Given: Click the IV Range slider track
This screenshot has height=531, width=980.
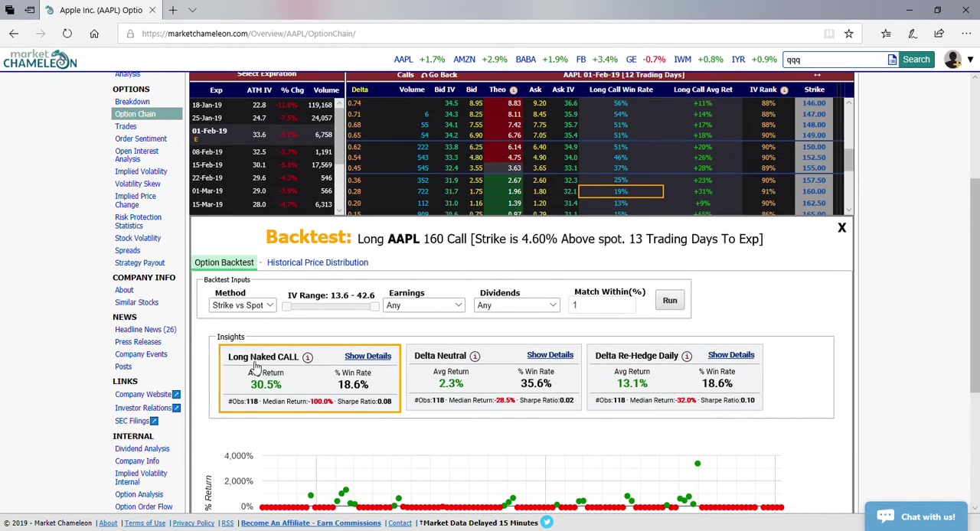Looking at the screenshot, I should [x=330, y=307].
